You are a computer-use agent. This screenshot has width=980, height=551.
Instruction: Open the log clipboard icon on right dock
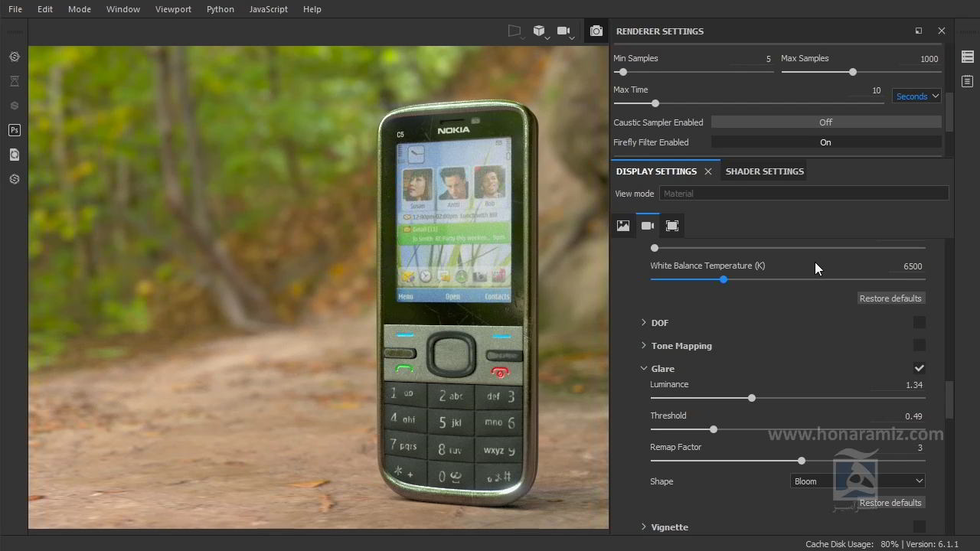pyautogui.click(x=968, y=81)
